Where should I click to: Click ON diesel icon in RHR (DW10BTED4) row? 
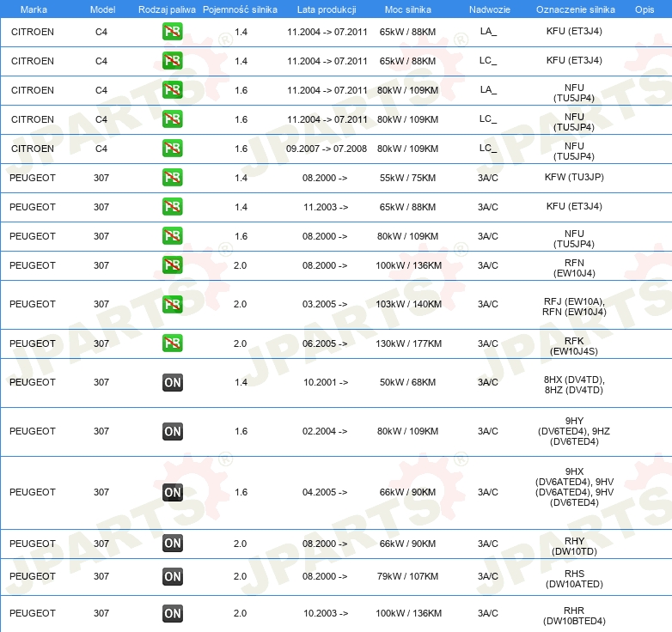172,613
